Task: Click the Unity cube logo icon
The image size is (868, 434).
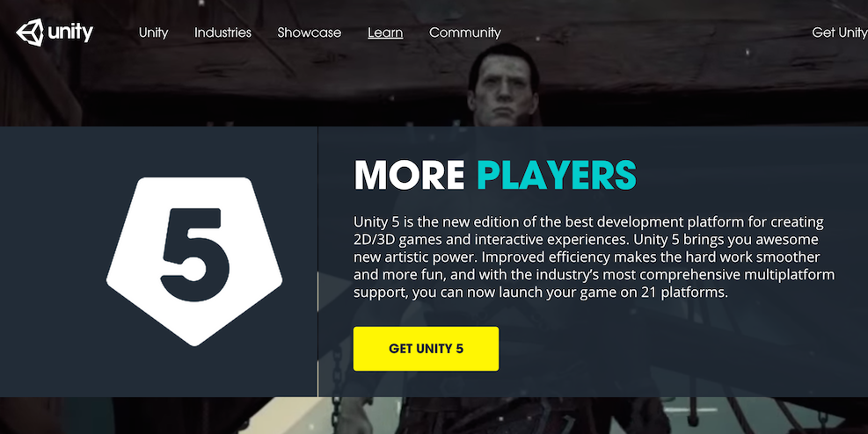Action: 30,33
